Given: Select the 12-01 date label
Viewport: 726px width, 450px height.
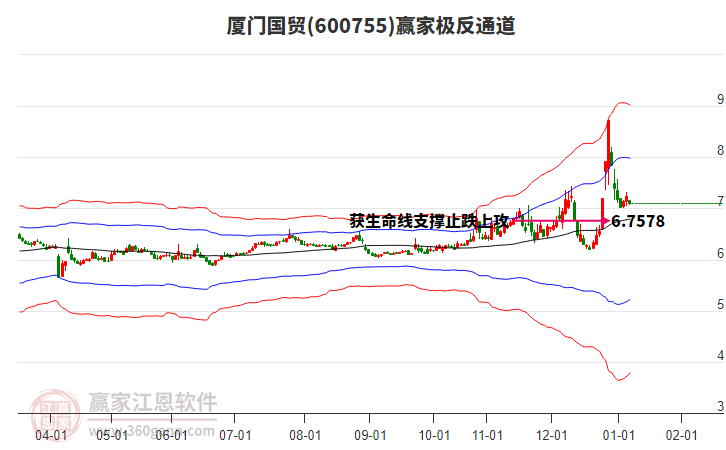Looking at the screenshot, I should point(551,435).
